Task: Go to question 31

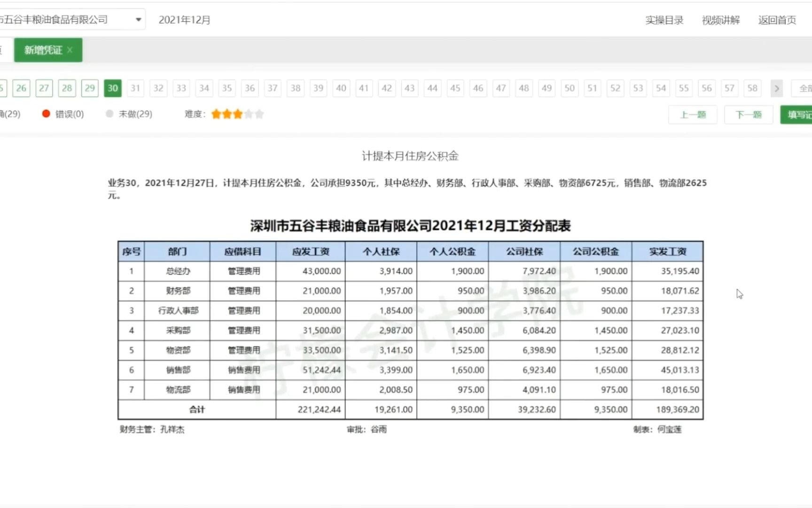Action: click(135, 88)
